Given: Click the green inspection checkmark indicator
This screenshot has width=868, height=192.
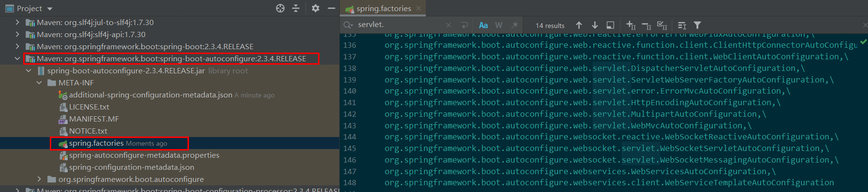Looking at the screenshot, I should pos(863,42).
